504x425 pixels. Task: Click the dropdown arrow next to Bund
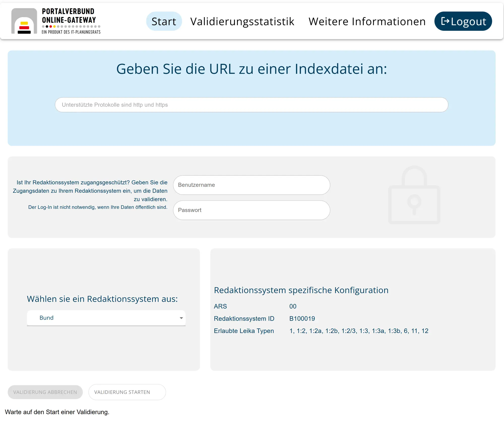(x=181, y=318)
